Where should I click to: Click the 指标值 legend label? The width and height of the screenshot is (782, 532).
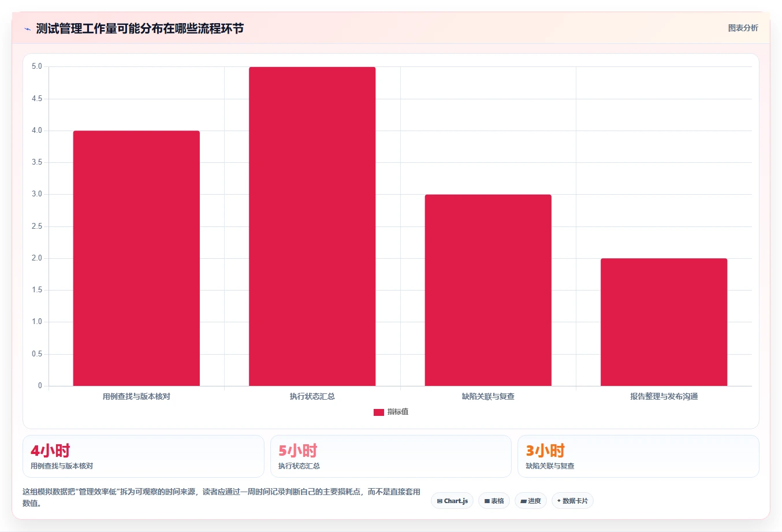pos(398,412)
